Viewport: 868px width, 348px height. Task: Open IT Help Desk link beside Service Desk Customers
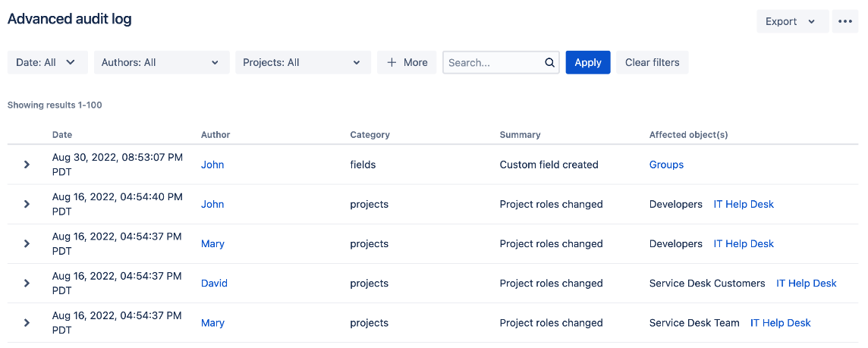(806, 284)
